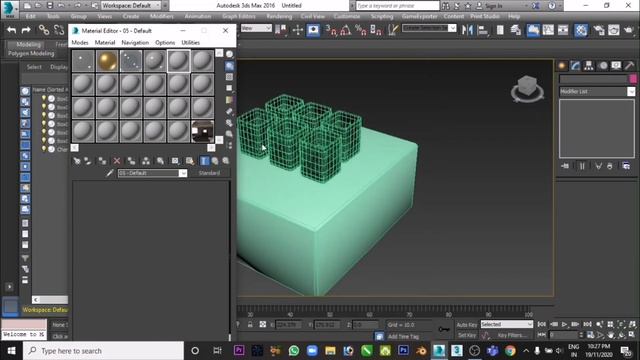Toggle the Auto Key button

pos(467,325)
